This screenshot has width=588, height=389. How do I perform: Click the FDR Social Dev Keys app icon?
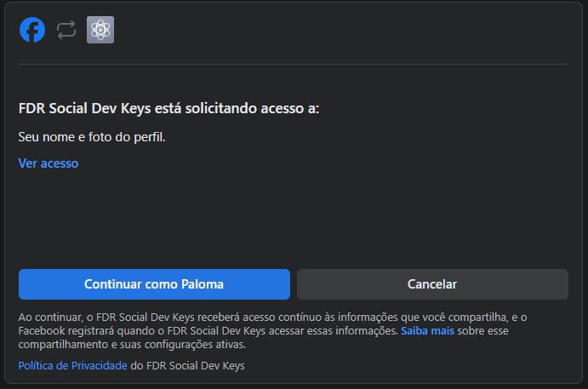100,30
